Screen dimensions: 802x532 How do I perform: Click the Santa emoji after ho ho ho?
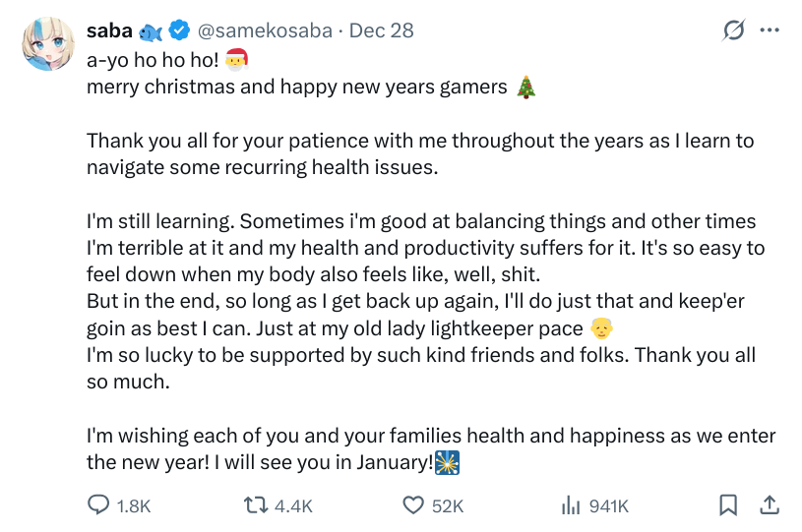[237, 58]
